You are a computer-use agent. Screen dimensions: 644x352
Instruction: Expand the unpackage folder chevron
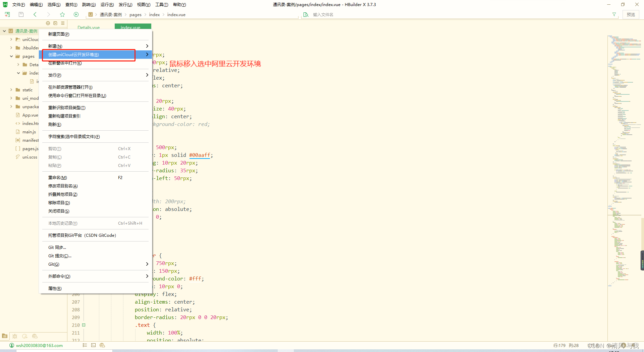[11, 106]
